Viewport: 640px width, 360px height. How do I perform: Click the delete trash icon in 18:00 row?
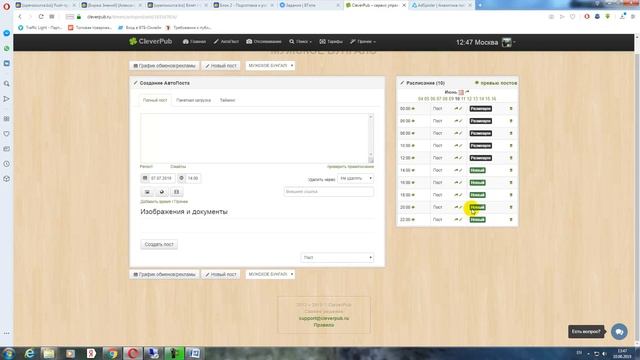pos(511,195)
